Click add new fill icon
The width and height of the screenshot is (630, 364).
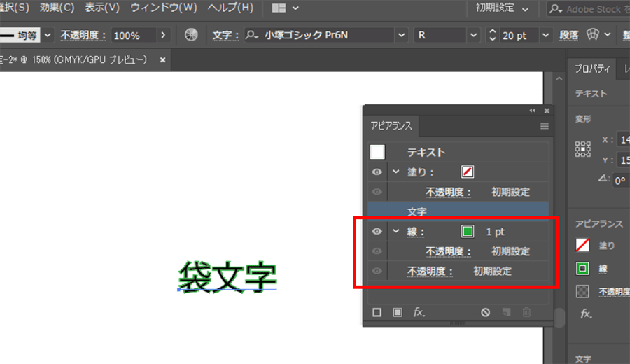pos(398,313)
